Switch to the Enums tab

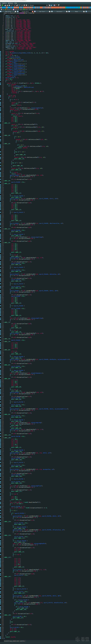click(x=76, y=12)
